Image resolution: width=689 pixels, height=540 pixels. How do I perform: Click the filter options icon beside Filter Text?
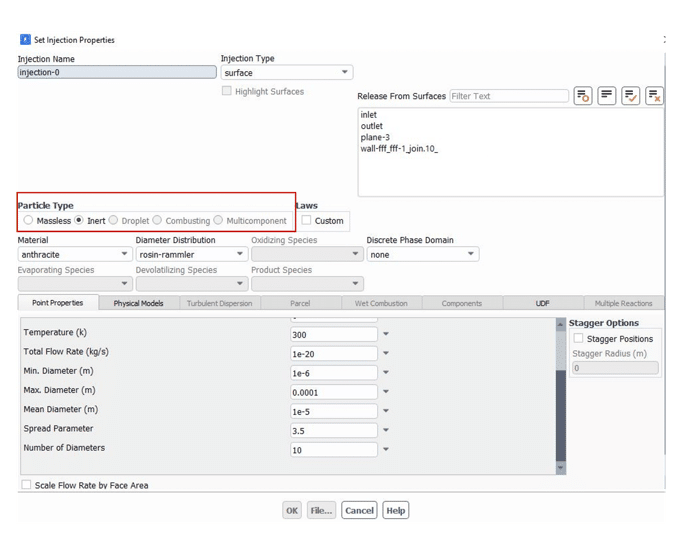(x=583, y=96)
